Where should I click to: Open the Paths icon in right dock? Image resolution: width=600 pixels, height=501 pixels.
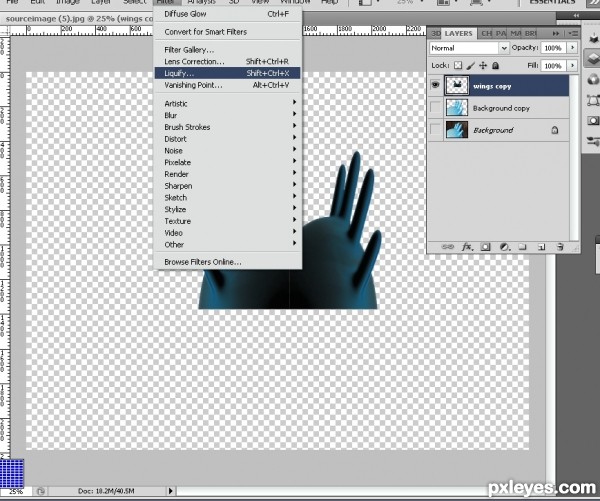[593, 100]
